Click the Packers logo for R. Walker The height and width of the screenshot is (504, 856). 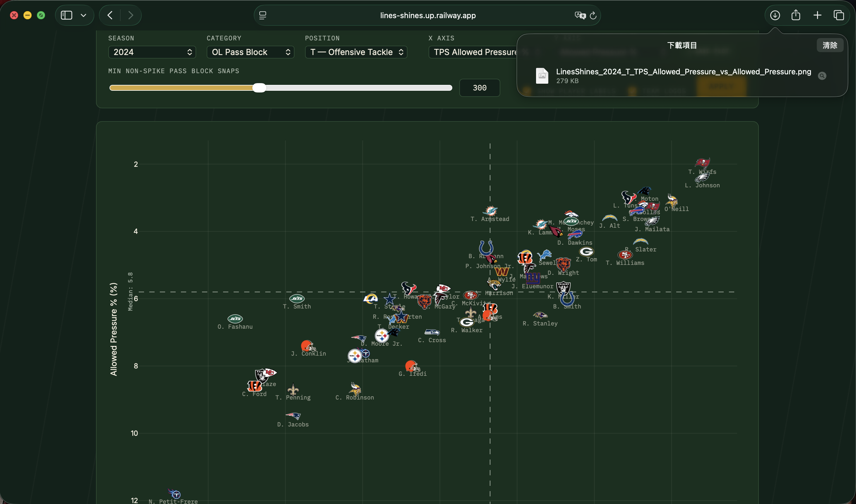(467, 322)
